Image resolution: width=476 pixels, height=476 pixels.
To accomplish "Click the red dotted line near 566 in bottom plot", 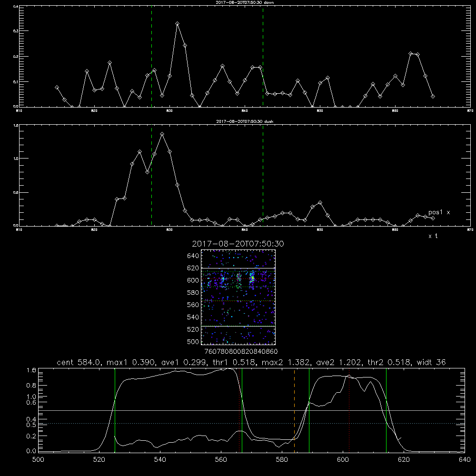I will tap(239, 410).
